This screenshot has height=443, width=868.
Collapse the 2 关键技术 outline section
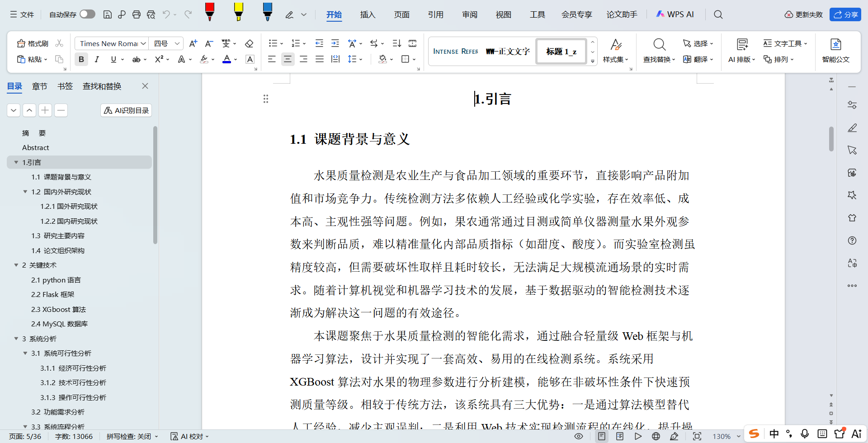point(16,265)
